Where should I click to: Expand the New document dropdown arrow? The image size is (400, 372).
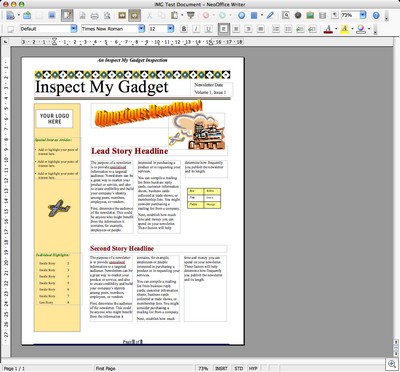[x=18, y=15]
